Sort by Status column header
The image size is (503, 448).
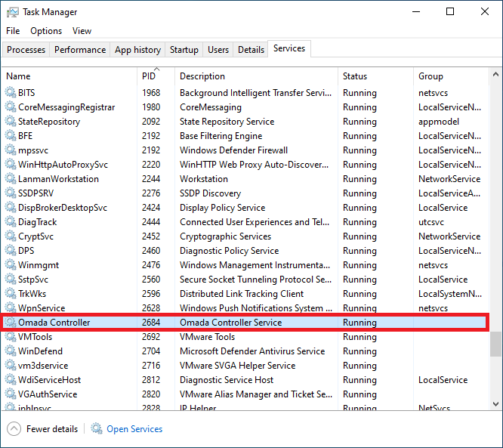point(375,76)
